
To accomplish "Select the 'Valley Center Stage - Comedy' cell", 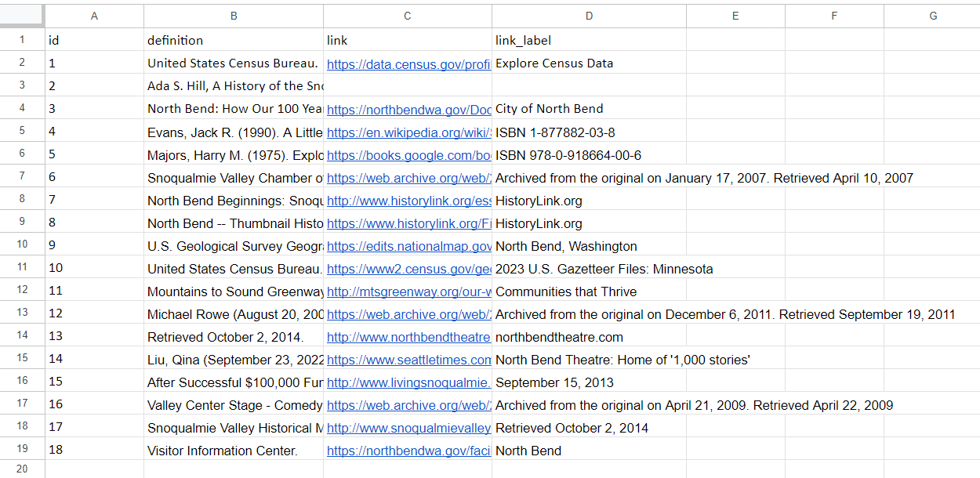I will coord(234,404).
